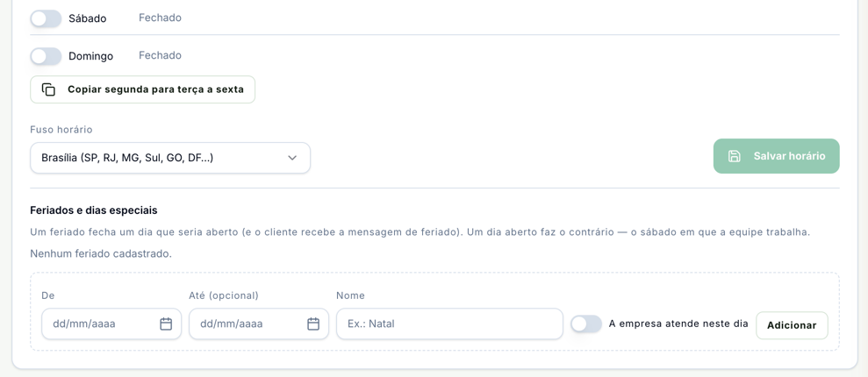
Task: Open calendar picker in De field
Action: pos(166,324)
